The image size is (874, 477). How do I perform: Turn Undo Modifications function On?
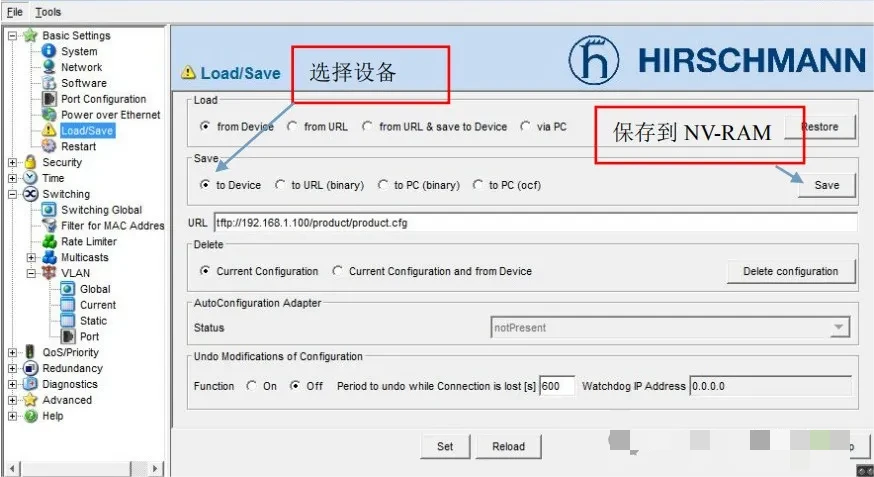(x=252, y=386)
